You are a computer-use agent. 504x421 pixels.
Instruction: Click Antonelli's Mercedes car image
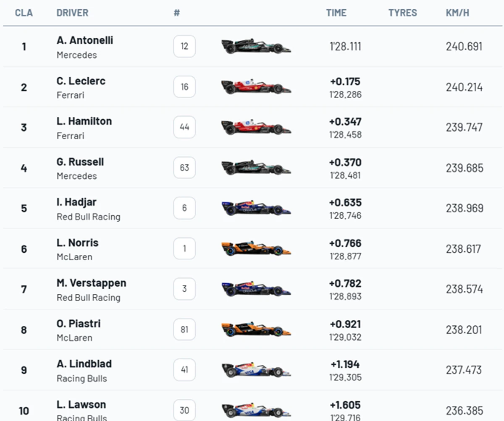pos(256,46)
